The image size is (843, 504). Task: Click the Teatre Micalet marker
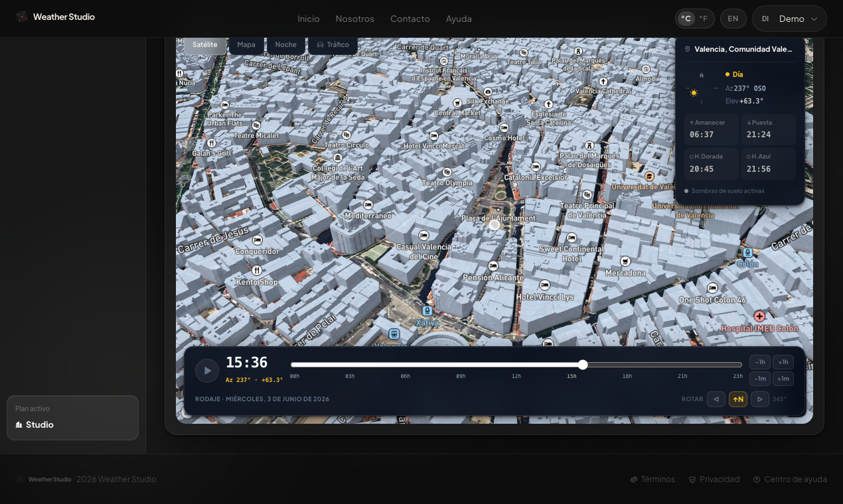[256, 125]
